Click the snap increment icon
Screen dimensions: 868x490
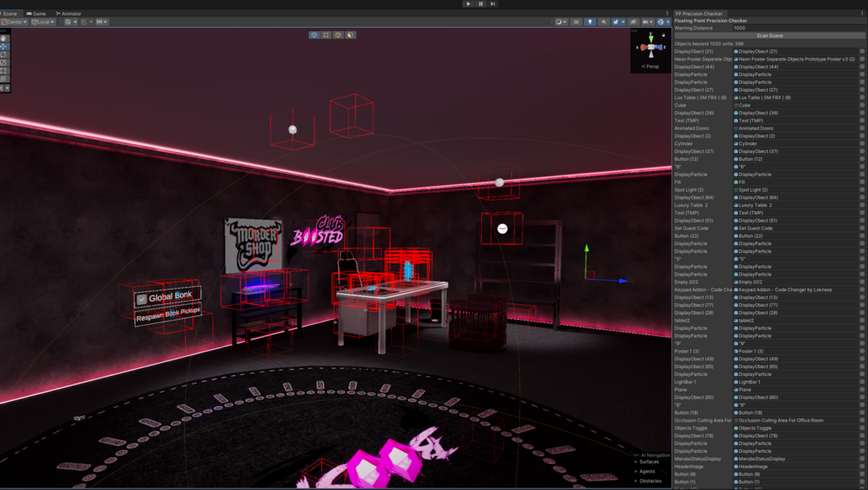99,22
